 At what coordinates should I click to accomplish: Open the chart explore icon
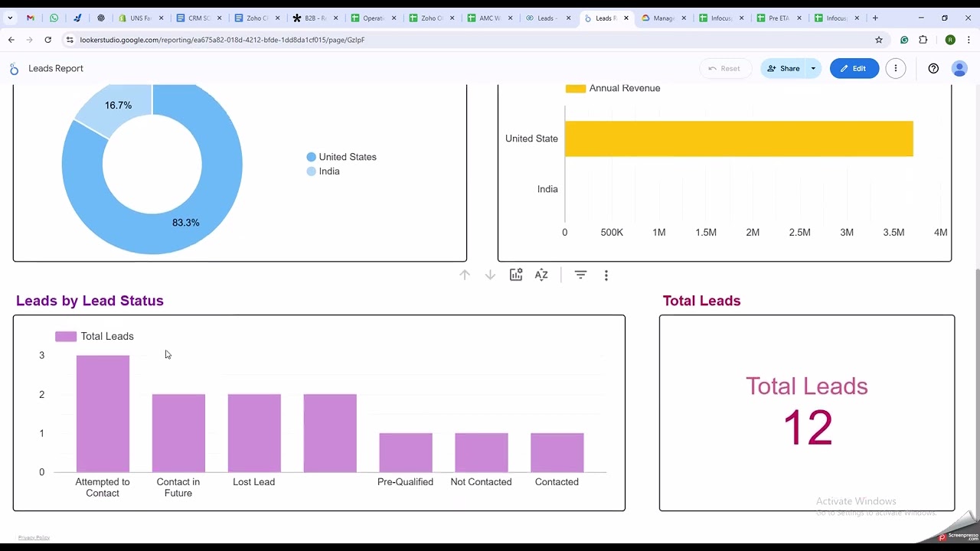516,275
